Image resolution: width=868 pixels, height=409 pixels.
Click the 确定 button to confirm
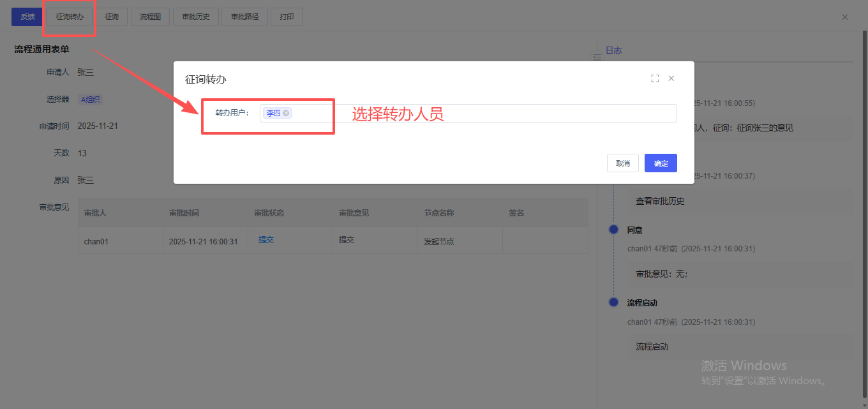(x=661, y=163)
